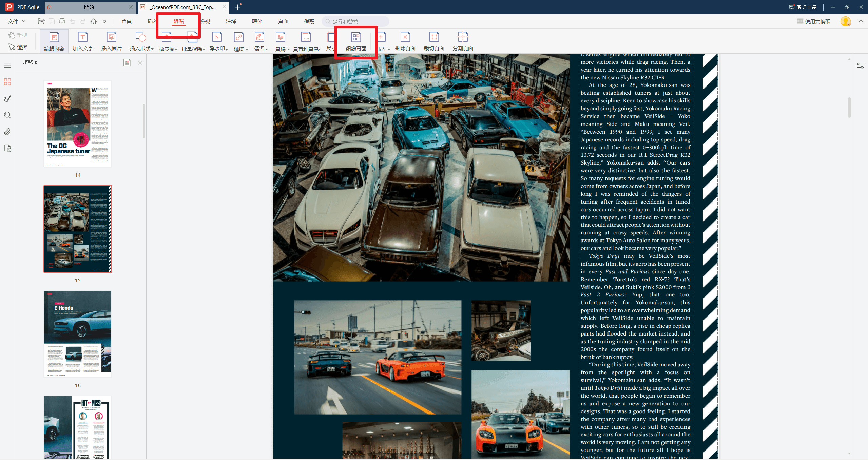Click the thumbnail panel layout options icon
868x460 pixels.
pyautogui.click(x=127, y=62)
